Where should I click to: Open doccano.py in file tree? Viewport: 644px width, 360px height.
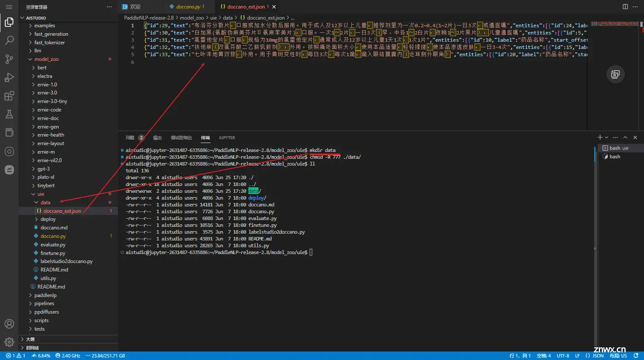point(68,236)
